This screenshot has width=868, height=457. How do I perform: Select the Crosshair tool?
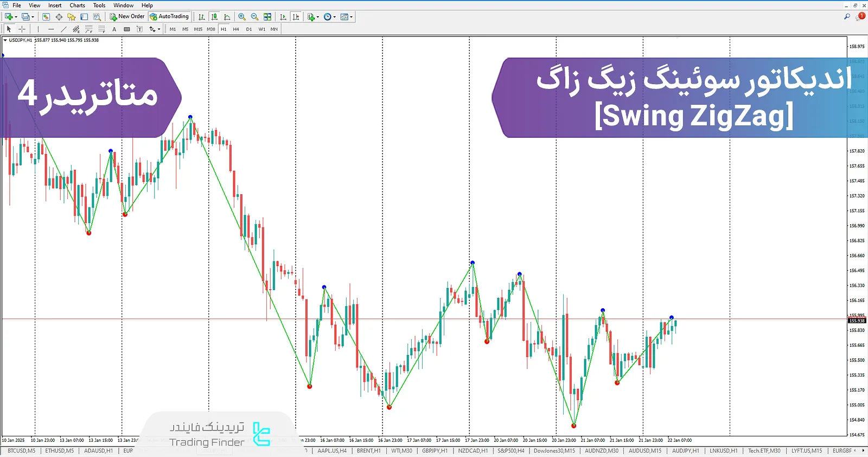click(22, 29)
